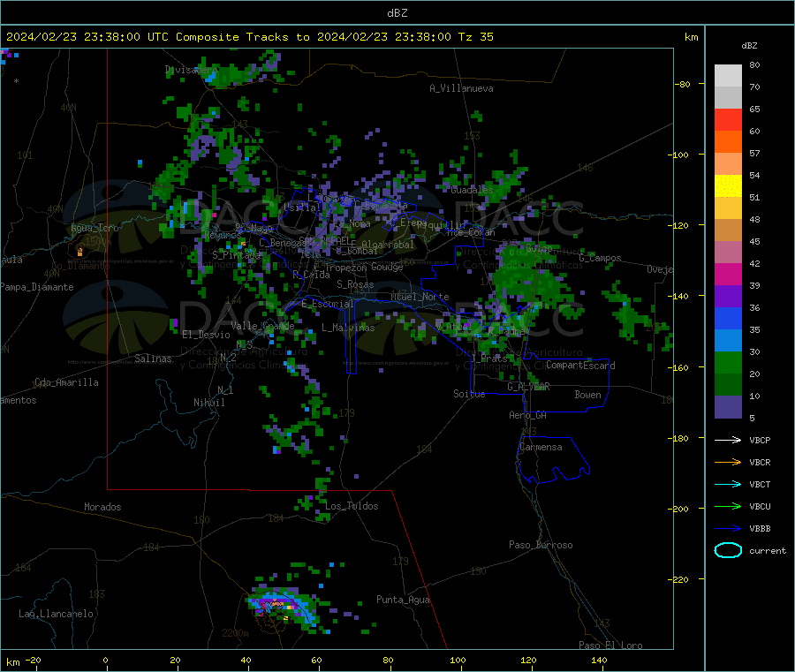Click the CompantEscard map label
This screenshot has height=672, width=795.
coord(580,365)
